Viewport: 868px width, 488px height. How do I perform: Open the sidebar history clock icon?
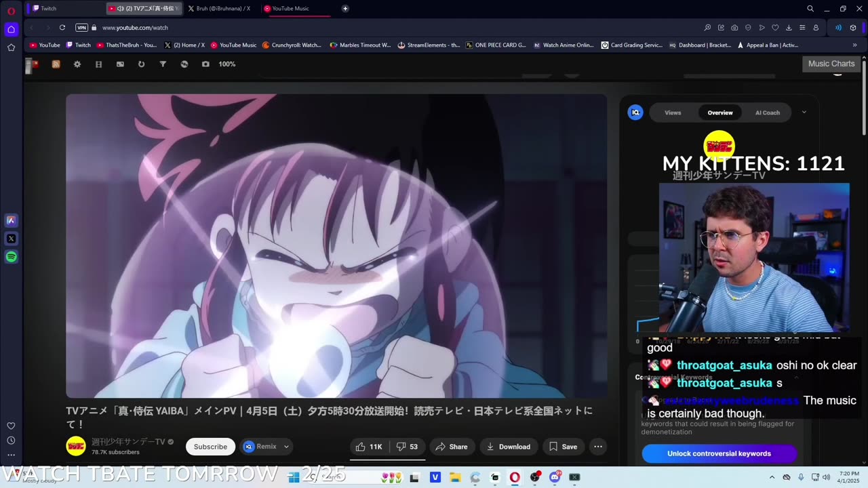tap(11, 441)
